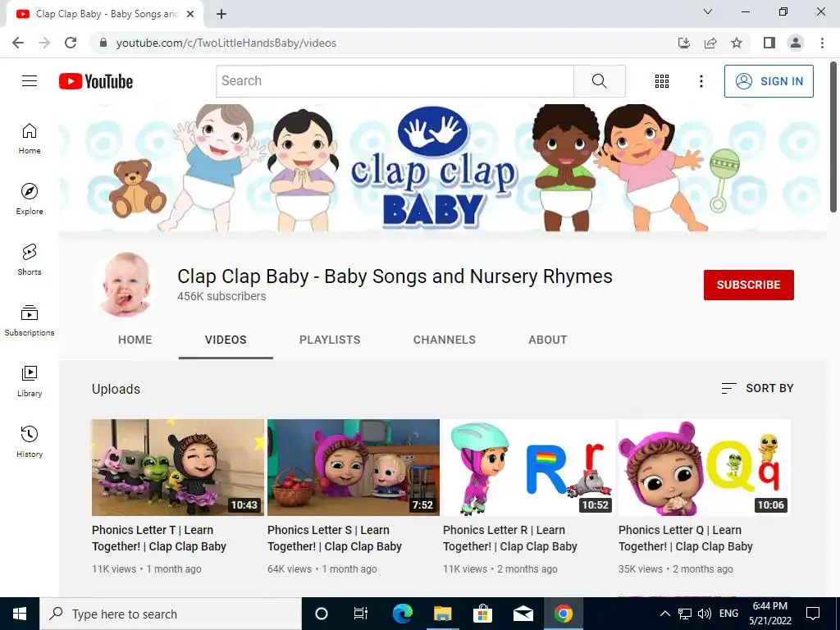Open Chrome three-dot menu
Screen dimensions: 840x630
(822, 43)
